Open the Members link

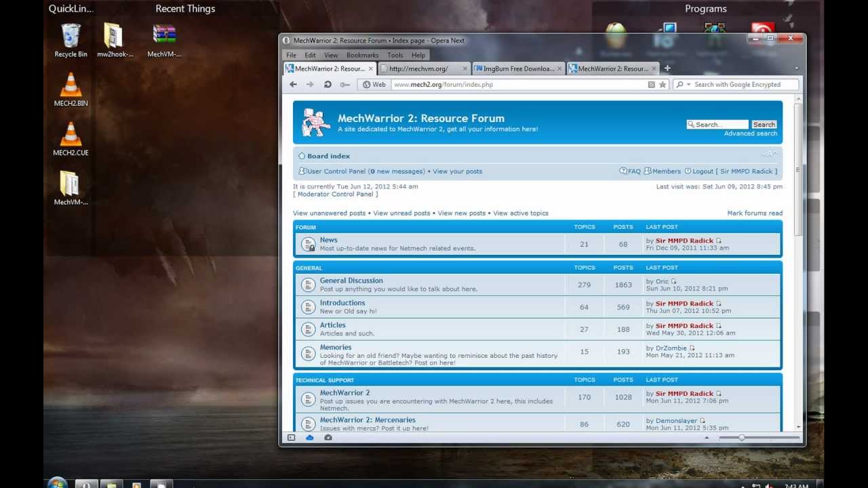click(663, 171)
